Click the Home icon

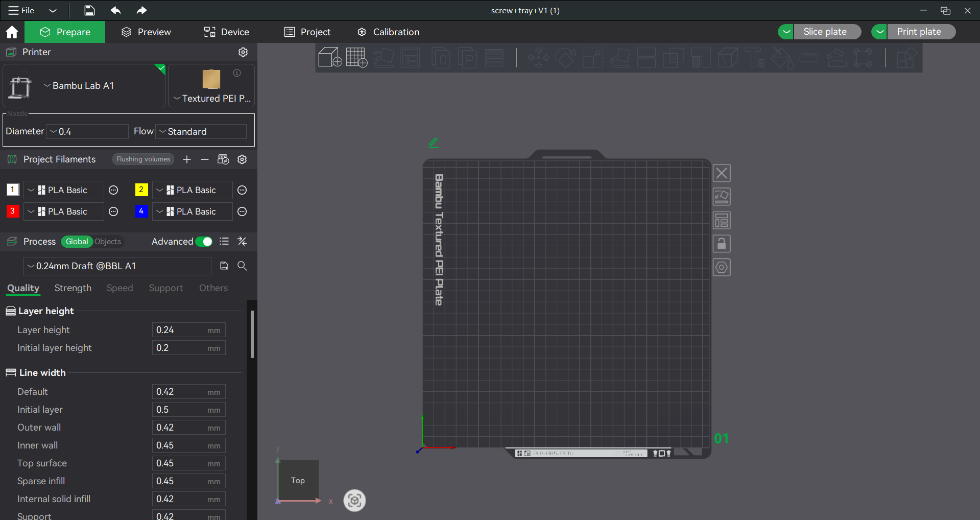point(12,32)
